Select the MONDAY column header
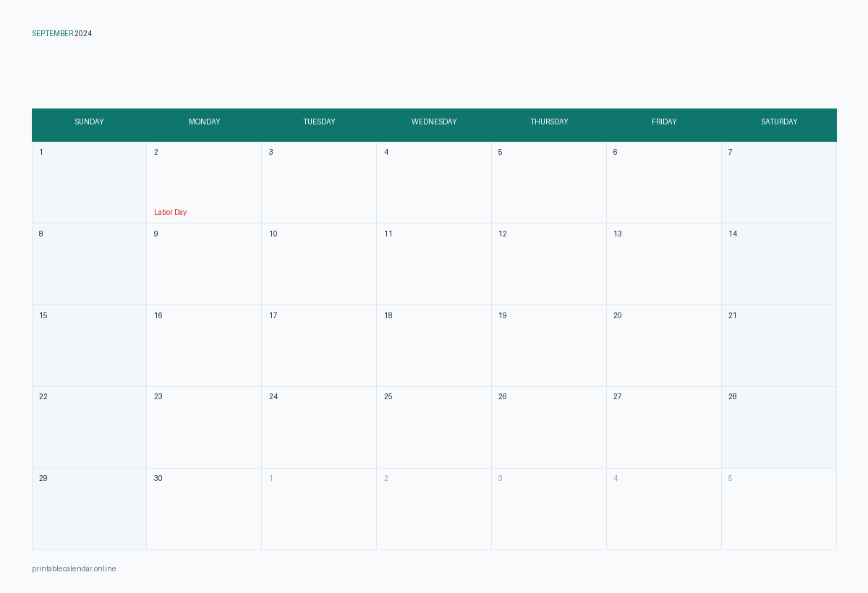This screenshot has width=868, height=593. (x=205, y=121)
